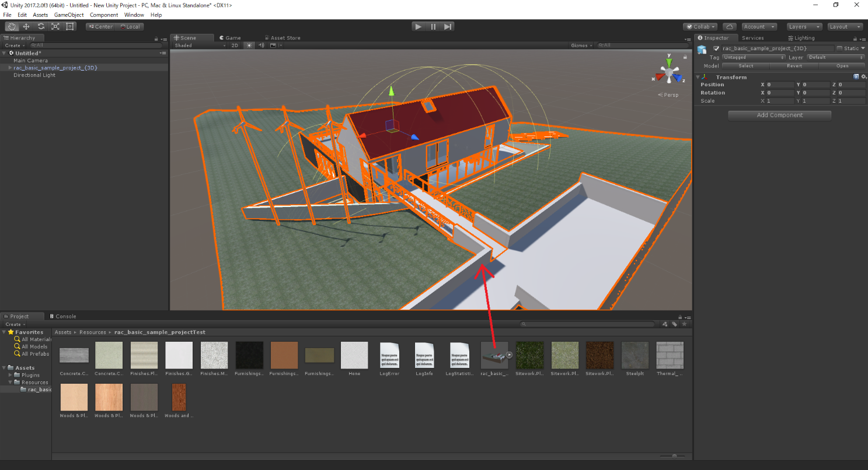Select the Rotate tool

[40, 26]
